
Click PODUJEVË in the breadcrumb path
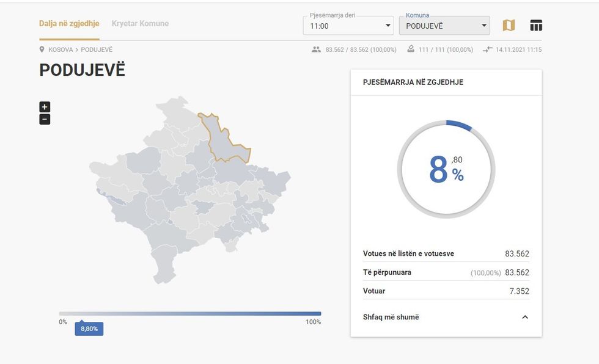pos(97,49)
